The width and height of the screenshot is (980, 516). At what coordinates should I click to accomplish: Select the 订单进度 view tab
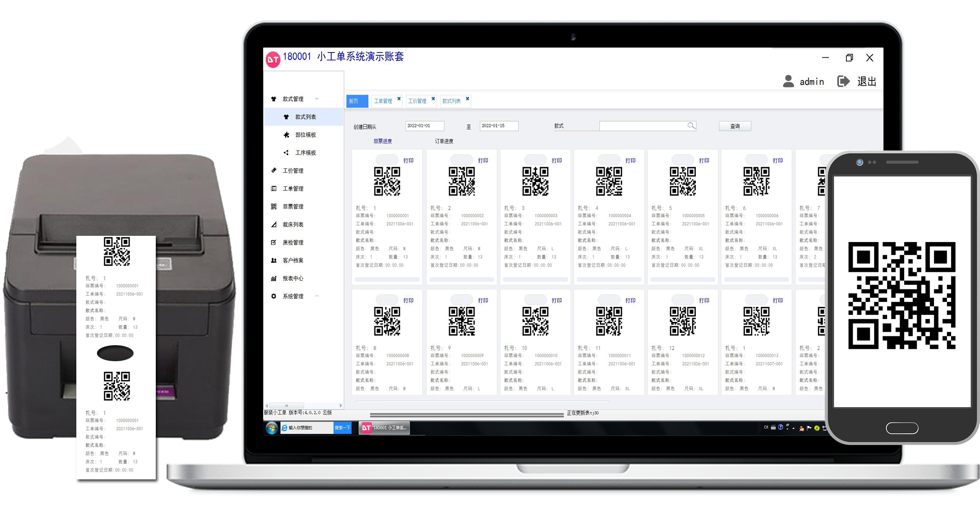point(444,141)
